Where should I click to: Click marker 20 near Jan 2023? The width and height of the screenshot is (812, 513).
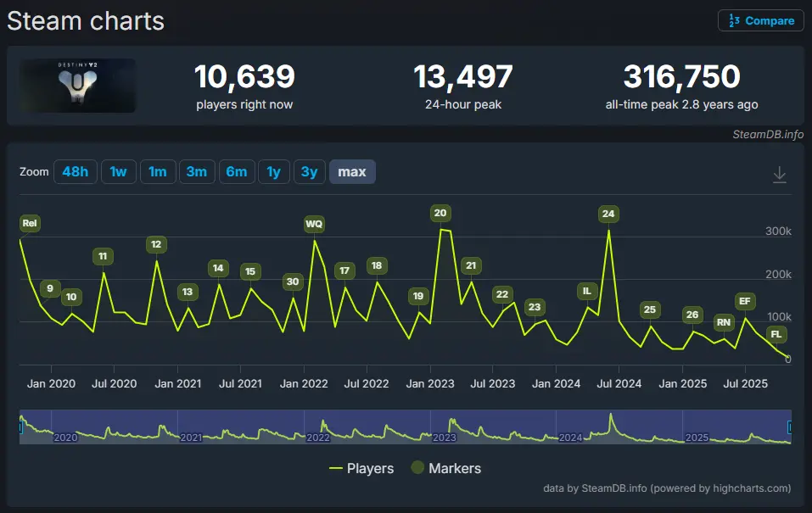(440, 213)
